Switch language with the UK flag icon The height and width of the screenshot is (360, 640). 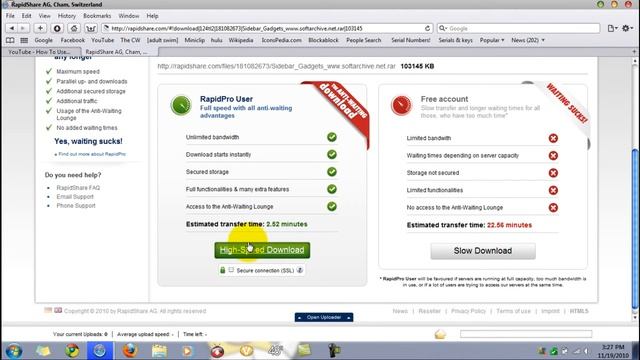58,310
